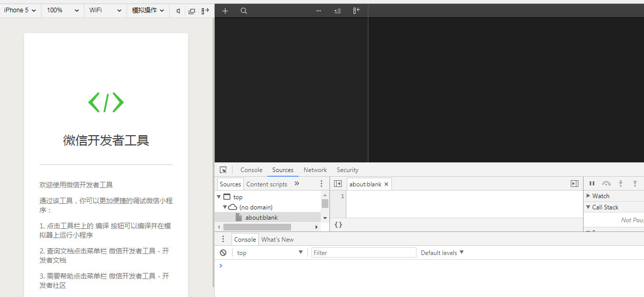Open the WiFi network type dropdown
The height and width of the screenshot is (297, 644).
(105, 10)
